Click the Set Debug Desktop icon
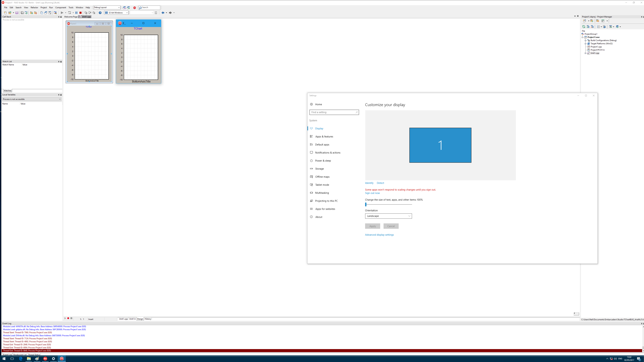 click(x=128, y=8)
